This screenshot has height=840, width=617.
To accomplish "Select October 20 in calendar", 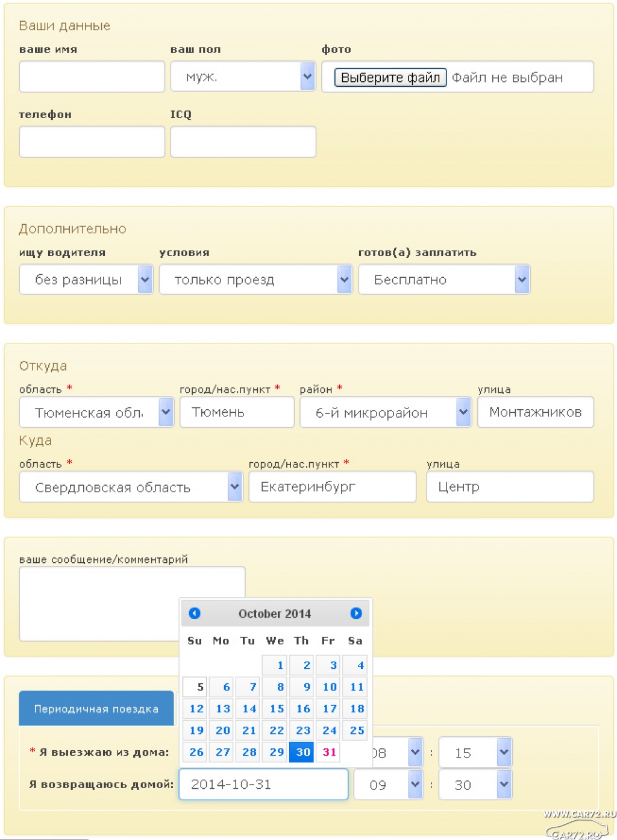I will pos(221,730).
